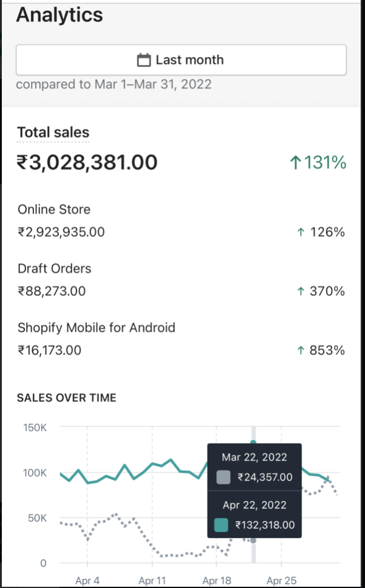This screenshot has width=365, height=588.
Task: Click the Sales Over Time chart title
Action: (66, 398)
